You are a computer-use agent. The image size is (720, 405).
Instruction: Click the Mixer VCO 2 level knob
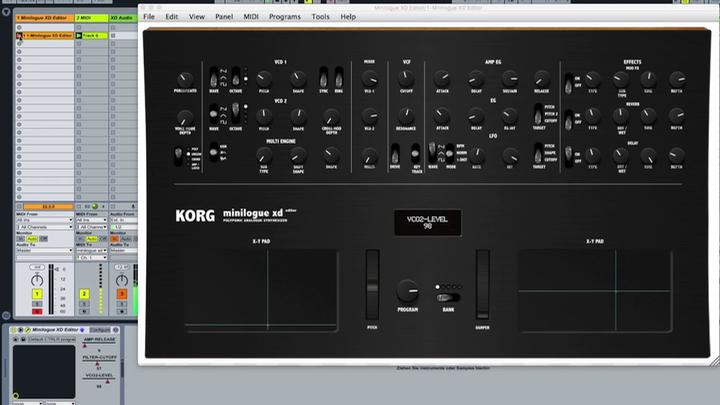(370, 116)
